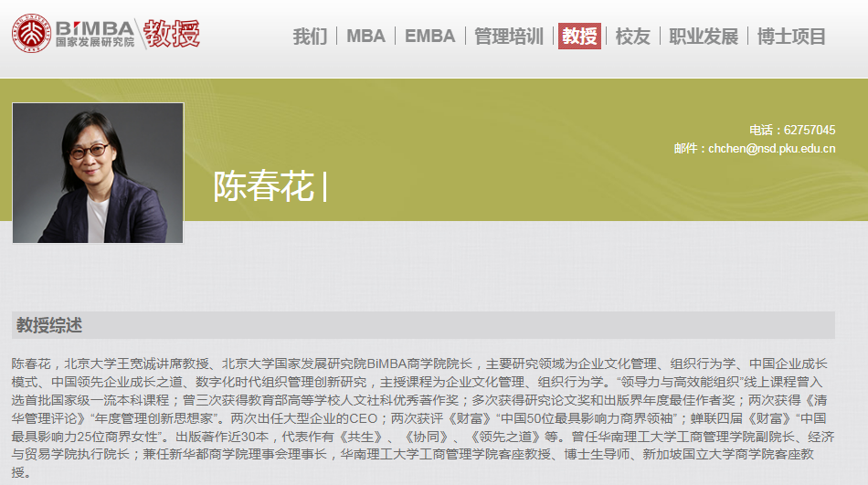Click the biography's opening words 陈春花，北京大学
This screenshot has width=868, height=485.
click(x=55, y=363)
